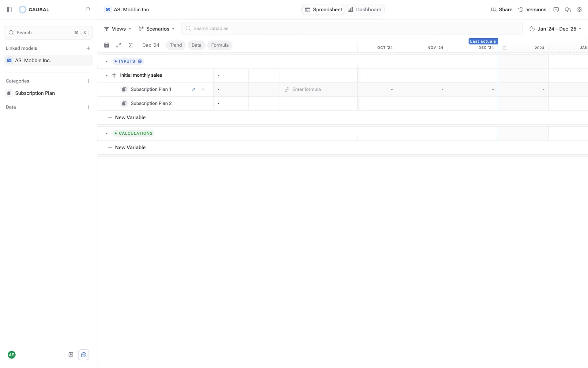The height and width of the screenshot is (368, 588).
Task: Toggle the Trend column pill
Action: click(x=175, y=45)
